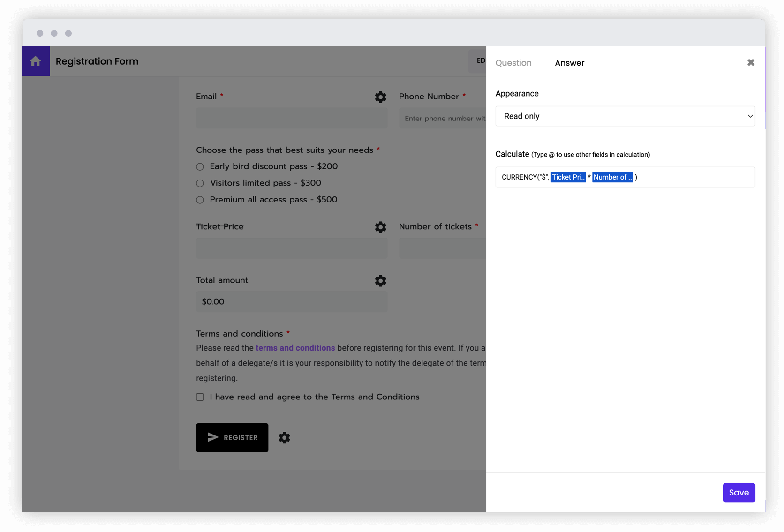
Task: Select the Number of tickets token in the formula
Action: coord(612,177)
